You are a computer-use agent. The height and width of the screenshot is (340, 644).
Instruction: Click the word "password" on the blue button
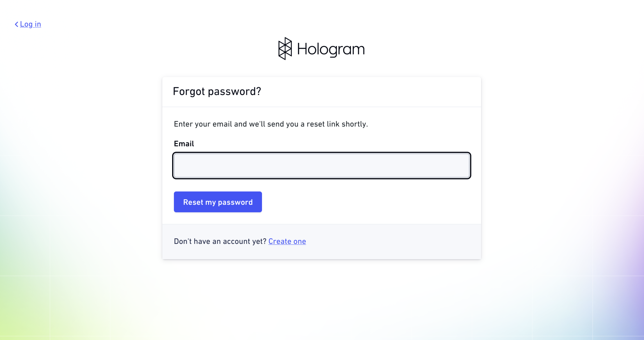[235, 202]
